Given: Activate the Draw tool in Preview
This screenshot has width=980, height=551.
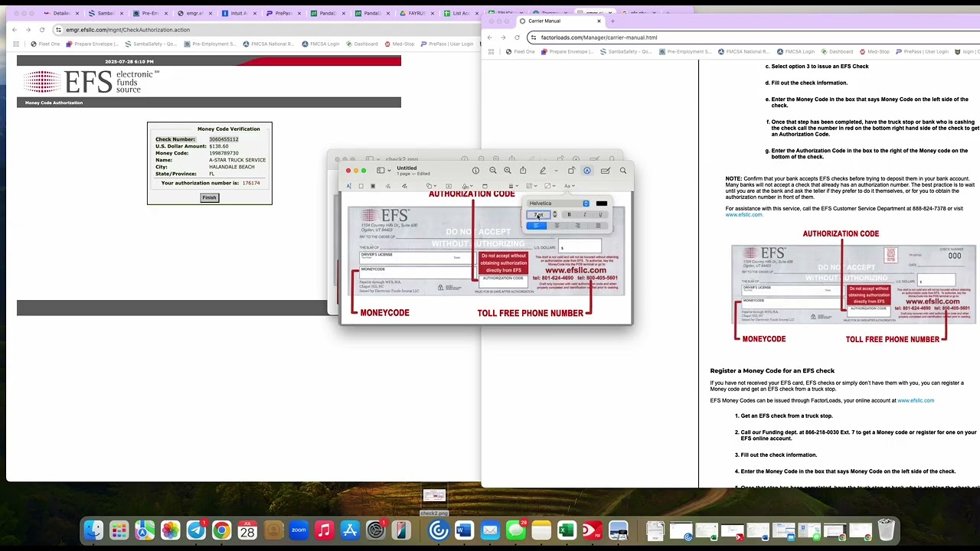Looking at the screenshot, I should [404, 186].
